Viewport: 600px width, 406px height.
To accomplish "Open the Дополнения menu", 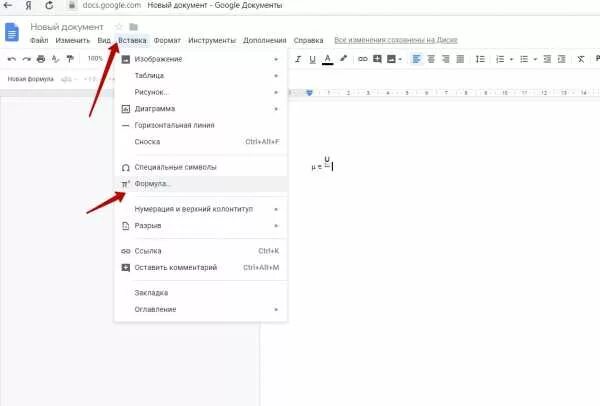I will [x=264, y=40].
